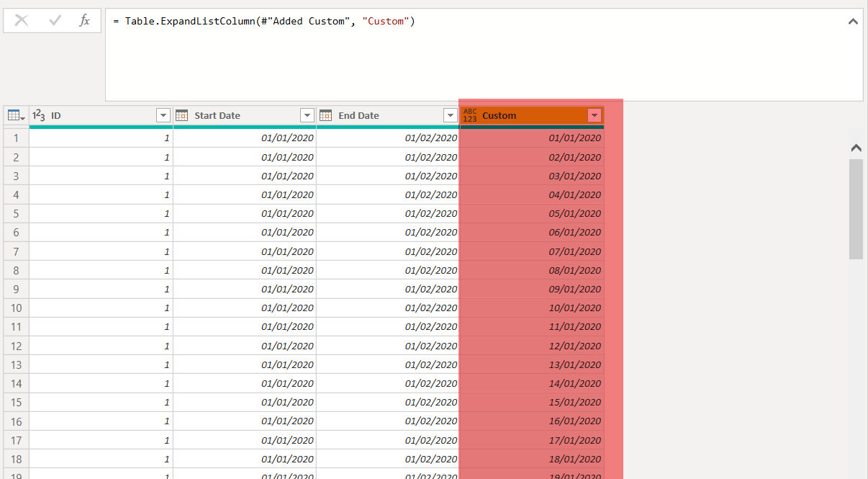This screenshot has width=868, height=479.
Task: Collapse the formula bar with chevron
Action: [x=854, y=22]
